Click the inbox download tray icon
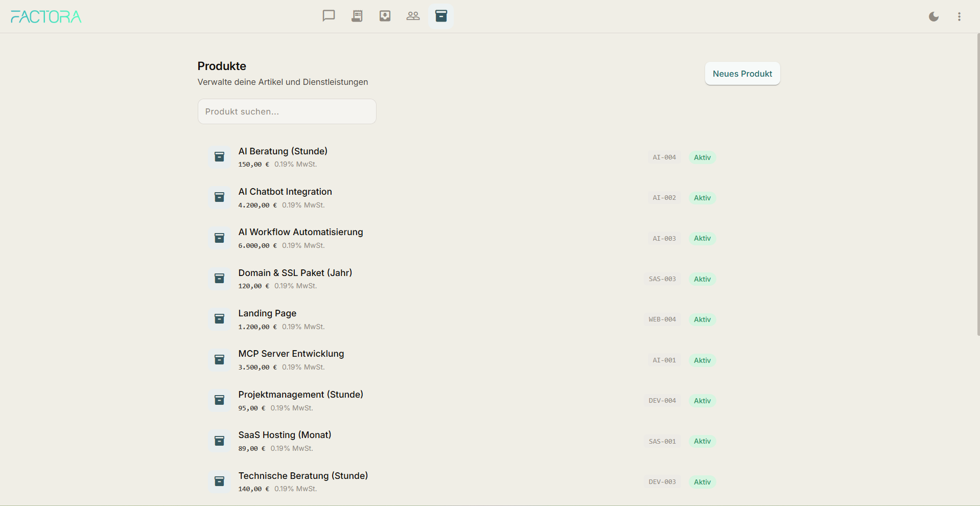This screenshot has height=506, width=980. [x=385, y=16]
